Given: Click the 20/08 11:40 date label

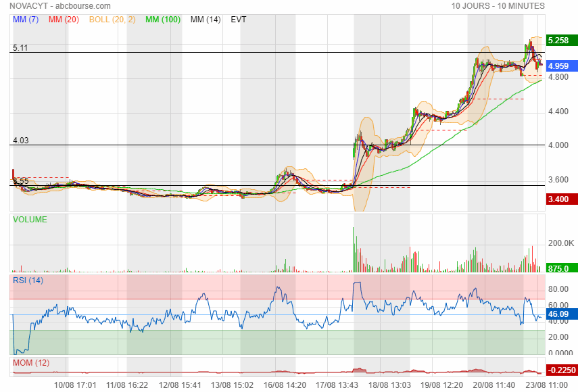Looking at the screenshot, I should point(494,385).
